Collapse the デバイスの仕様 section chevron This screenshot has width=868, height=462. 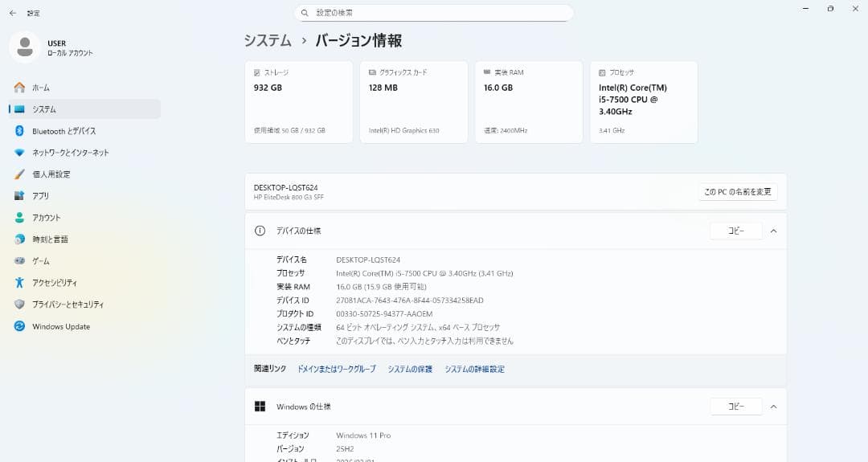(773, 231)
